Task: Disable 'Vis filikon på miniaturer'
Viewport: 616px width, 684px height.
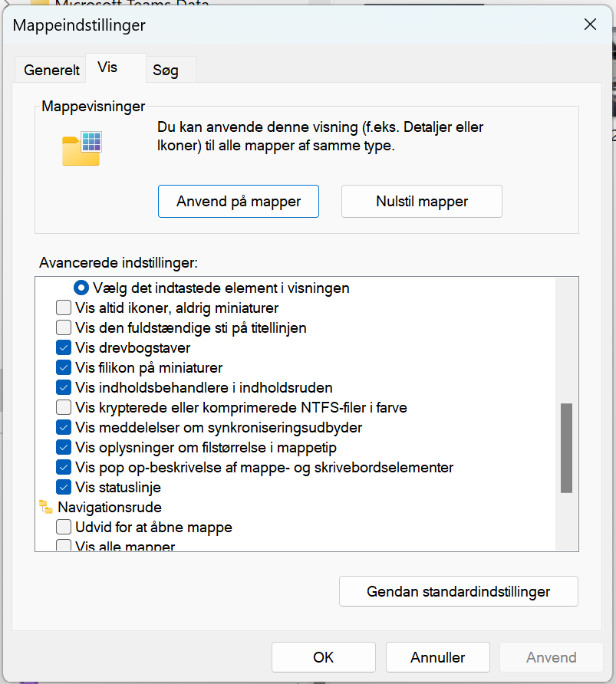Action: pyautogui.click(x=64, y=368)
